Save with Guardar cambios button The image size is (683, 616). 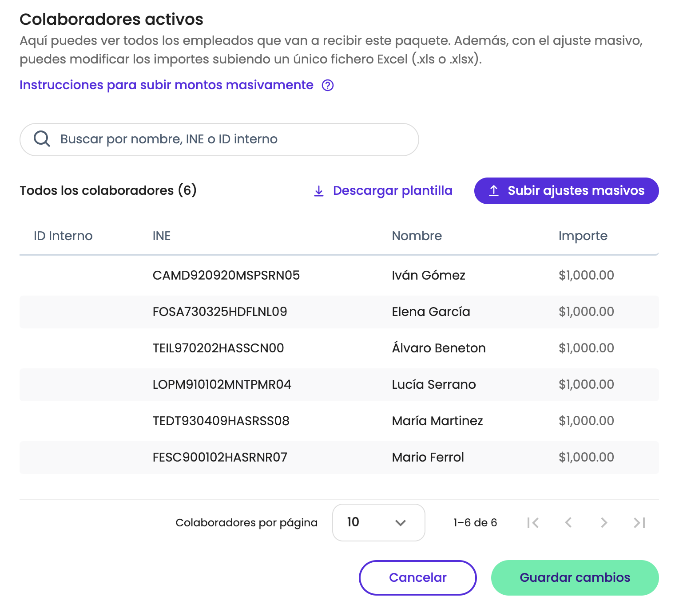[x=575, y=577]
